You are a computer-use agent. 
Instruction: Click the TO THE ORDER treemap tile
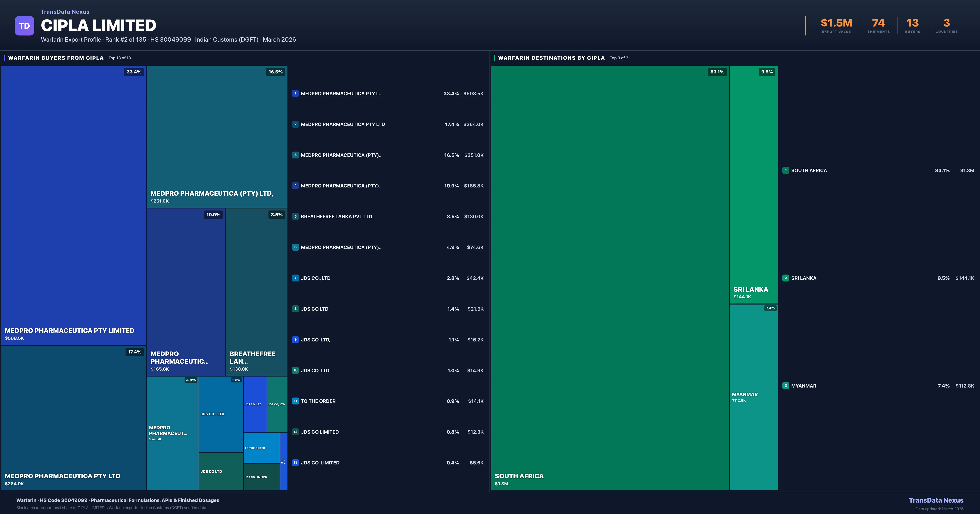tap(261, 448)
